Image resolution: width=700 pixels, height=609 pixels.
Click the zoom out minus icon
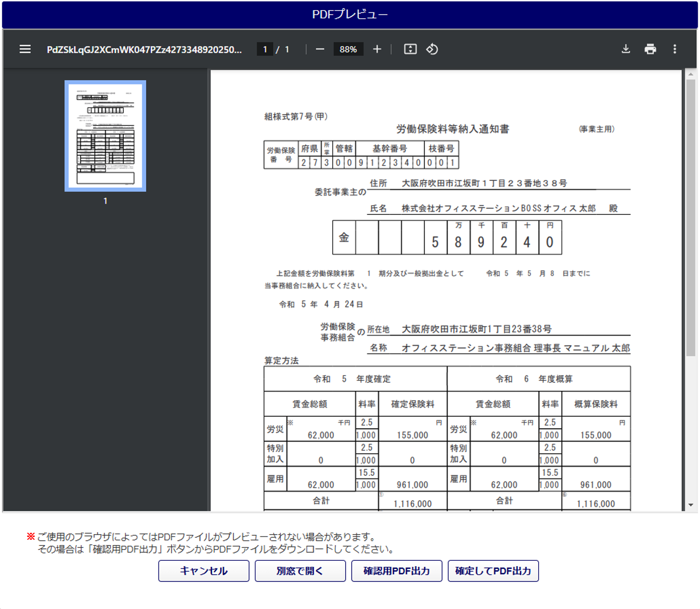[320, 49]
